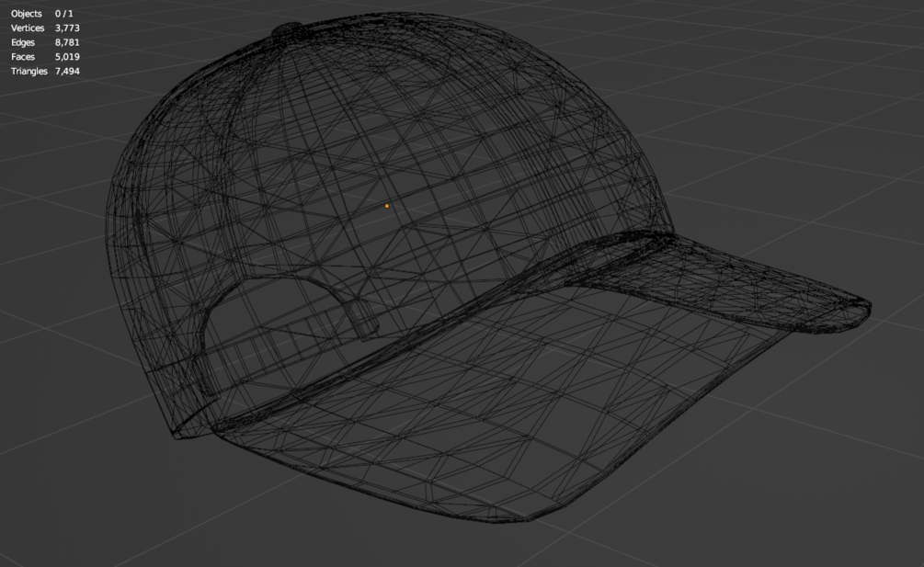Click the 'Triangles 7,494' statistic text

point(45,72)
